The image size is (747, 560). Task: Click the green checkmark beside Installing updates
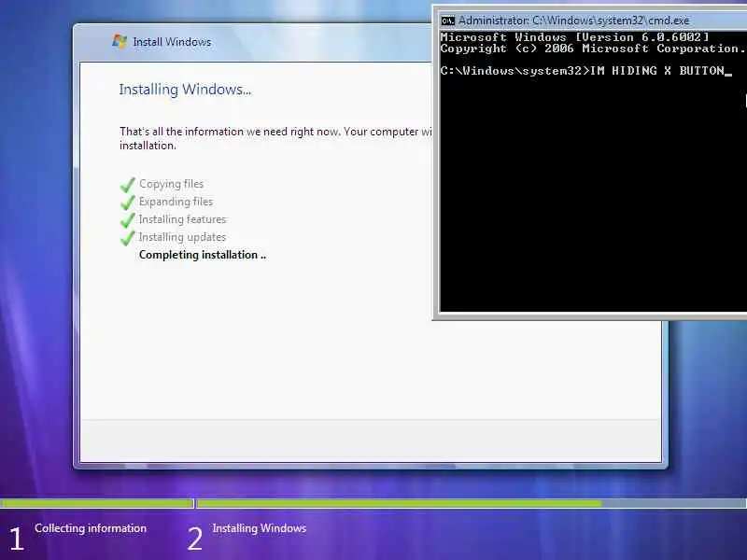[x=127, y=238]
